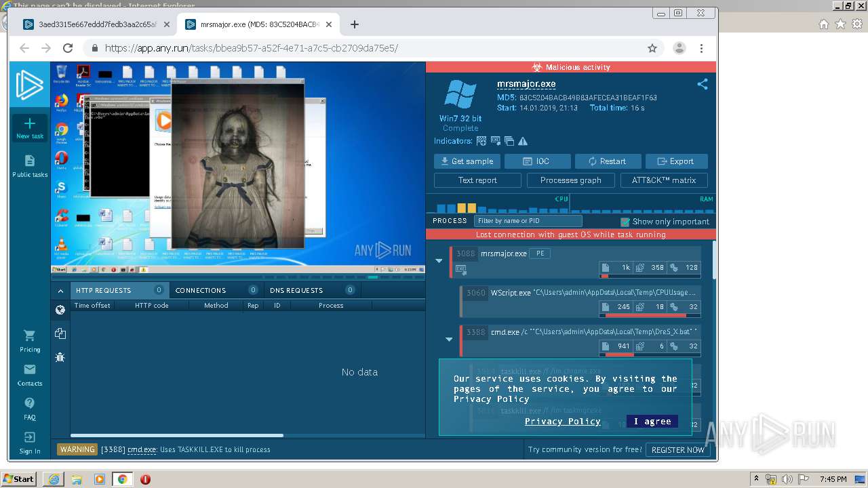Select the WScript.exe process row
The image size is (868, 488).
[581, 301]
